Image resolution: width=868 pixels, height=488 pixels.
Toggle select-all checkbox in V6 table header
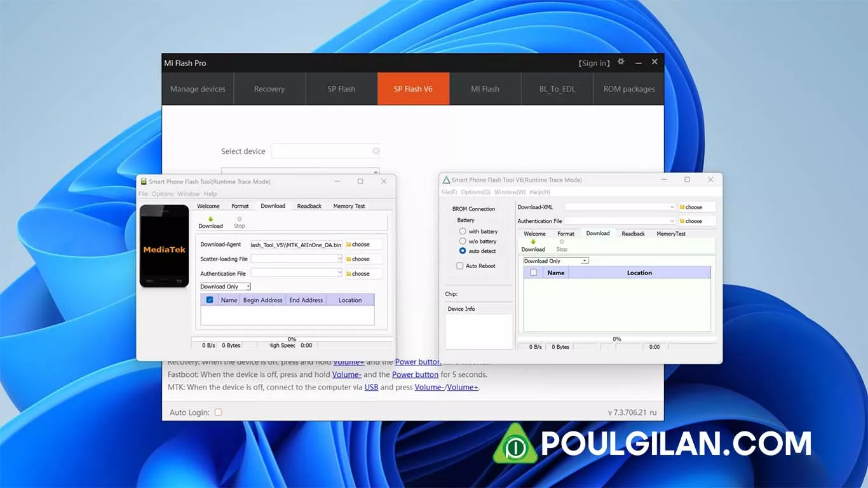coord(534,273)
